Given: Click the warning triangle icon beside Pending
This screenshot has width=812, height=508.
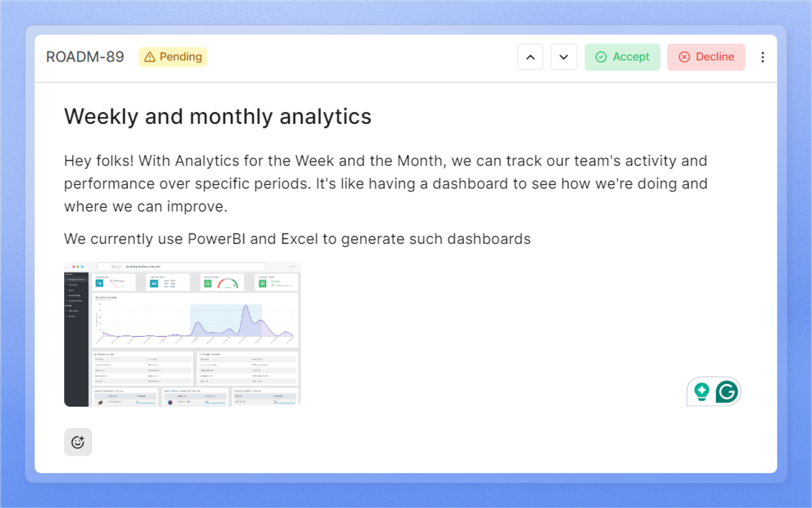Looking at the screenshot, I should click(150, 57).
